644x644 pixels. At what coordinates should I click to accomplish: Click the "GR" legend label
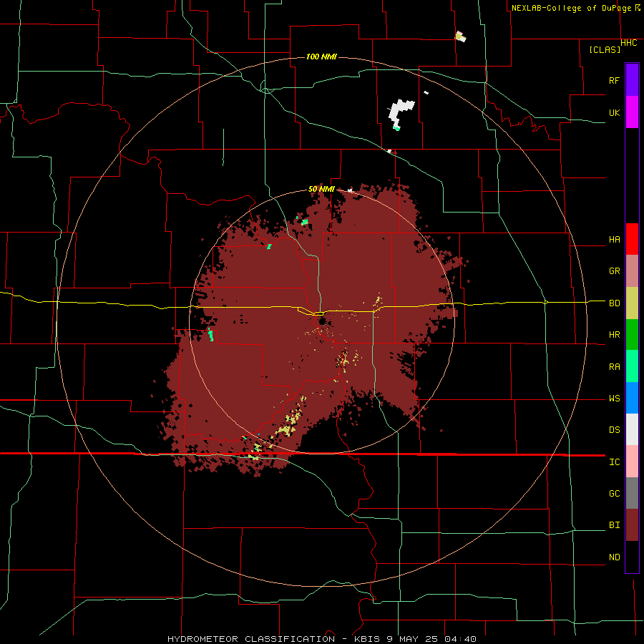click(x=614, y=271)
